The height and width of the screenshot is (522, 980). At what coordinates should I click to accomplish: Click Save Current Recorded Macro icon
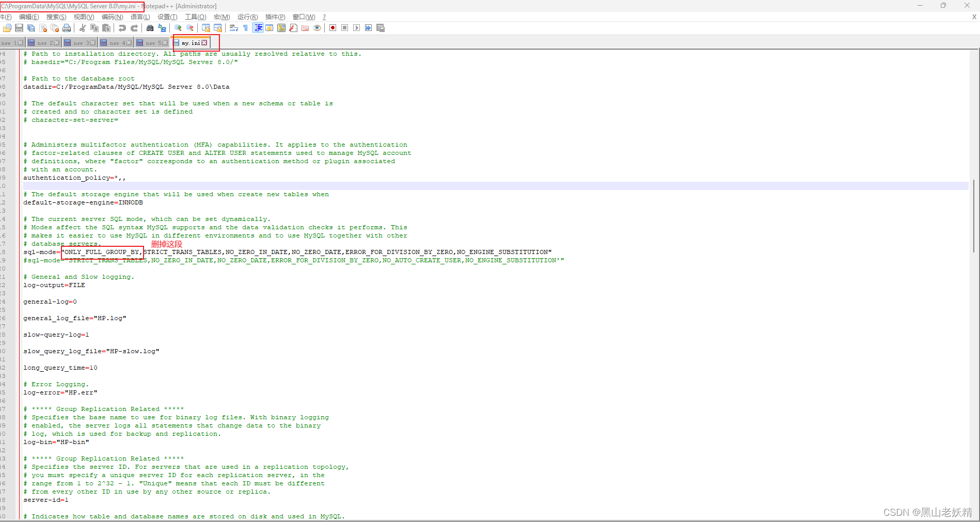pos(381,28)
